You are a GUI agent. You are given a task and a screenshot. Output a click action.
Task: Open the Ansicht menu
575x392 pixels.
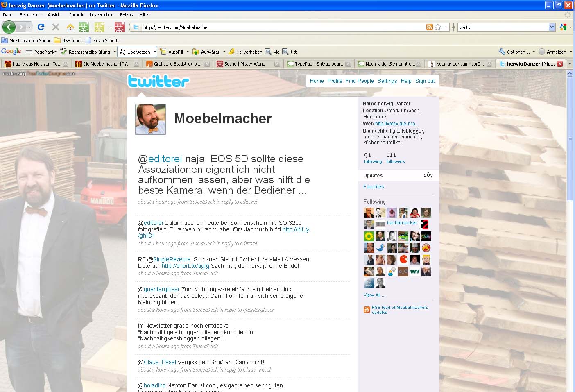(x=54, y=15)
